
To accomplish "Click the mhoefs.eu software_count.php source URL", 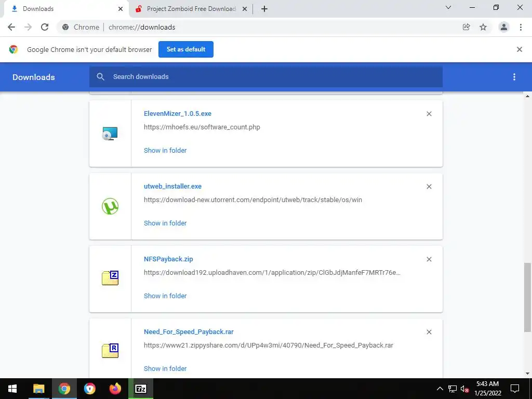I will click(202, 127).
